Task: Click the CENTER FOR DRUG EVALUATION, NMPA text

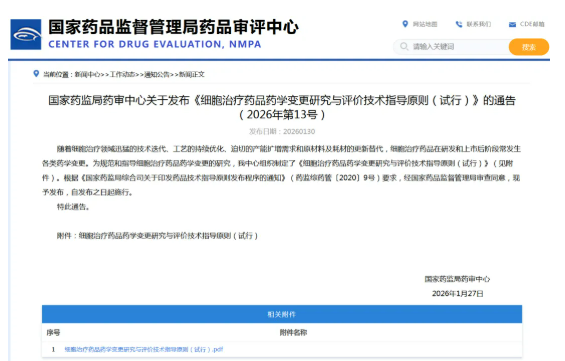Action: 155,44
